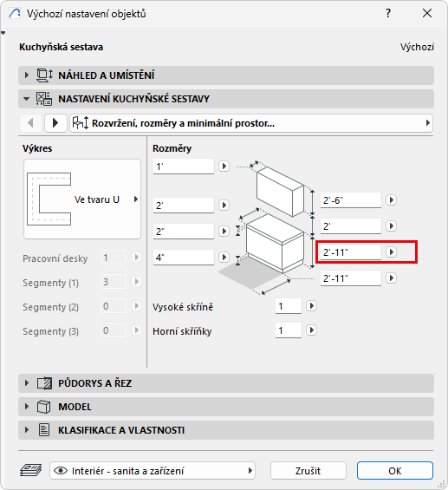
Task: Confirm settings with OK button
Action: tap(395, 471)
